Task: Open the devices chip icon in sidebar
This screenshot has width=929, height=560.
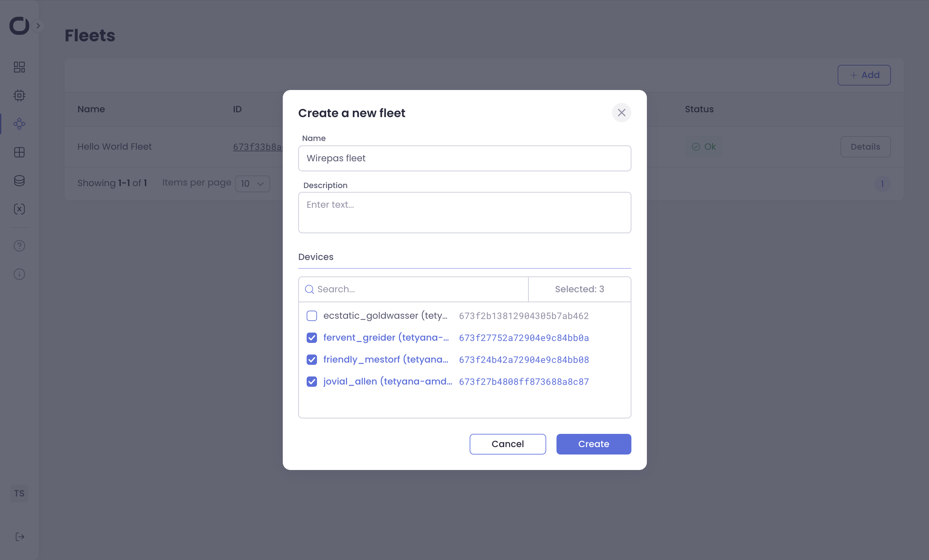Action: 19,95
